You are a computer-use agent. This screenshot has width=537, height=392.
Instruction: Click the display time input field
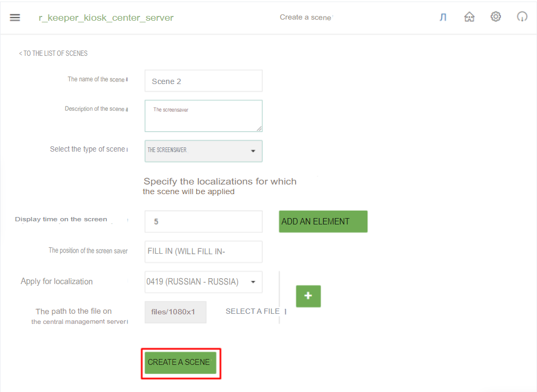tap(203, 221)
